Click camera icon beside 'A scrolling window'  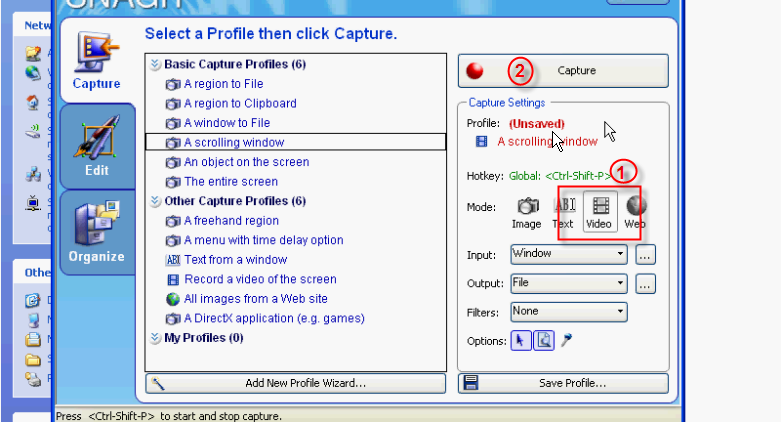coord(173,142)
